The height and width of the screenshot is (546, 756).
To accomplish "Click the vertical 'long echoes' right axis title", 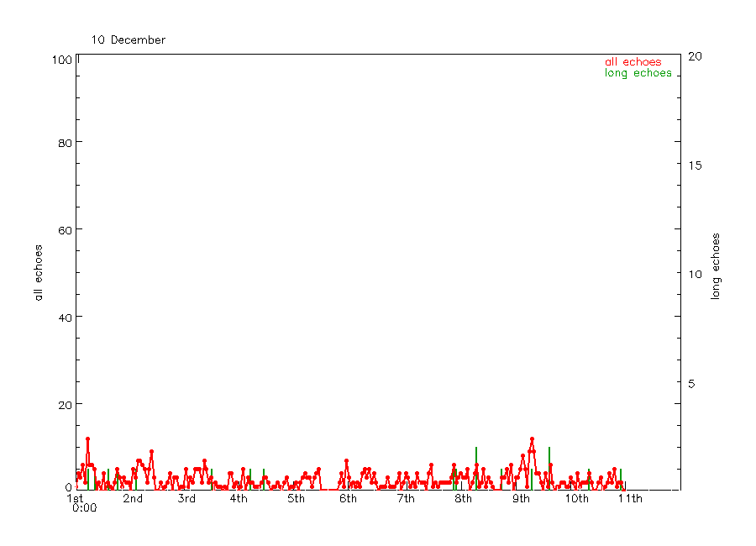I will tap(716, 266).
